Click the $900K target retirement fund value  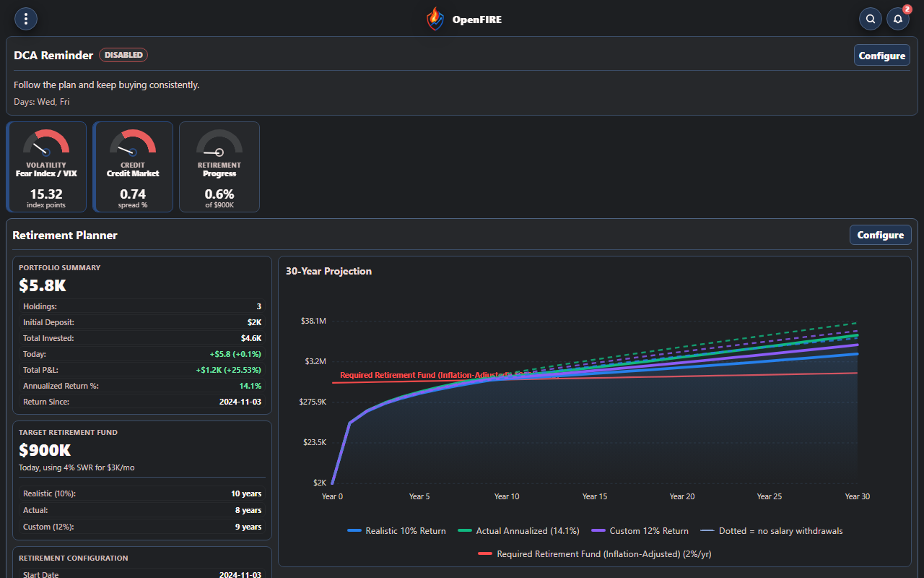pyautogui.click(x=45, y=450)
